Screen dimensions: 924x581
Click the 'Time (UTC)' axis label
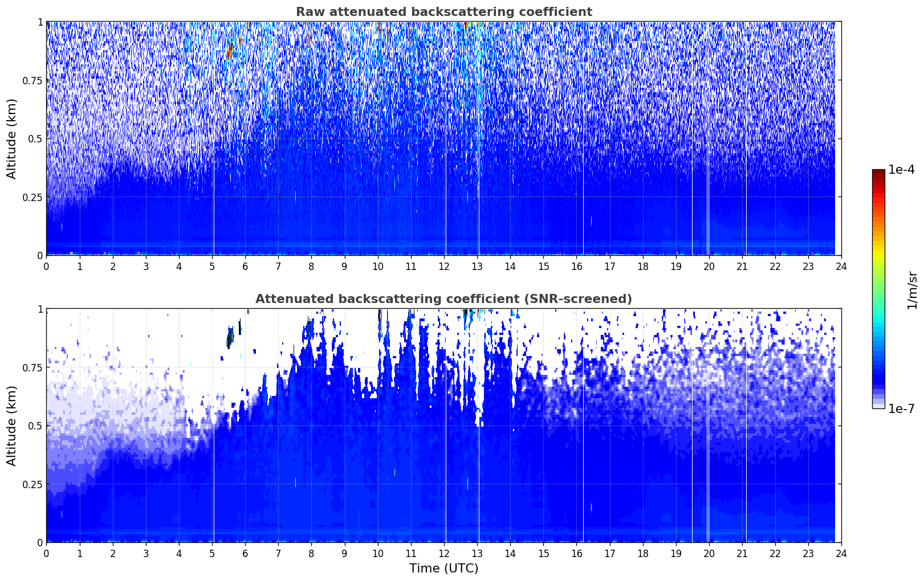pyautogui.click(x=443, y=568)
